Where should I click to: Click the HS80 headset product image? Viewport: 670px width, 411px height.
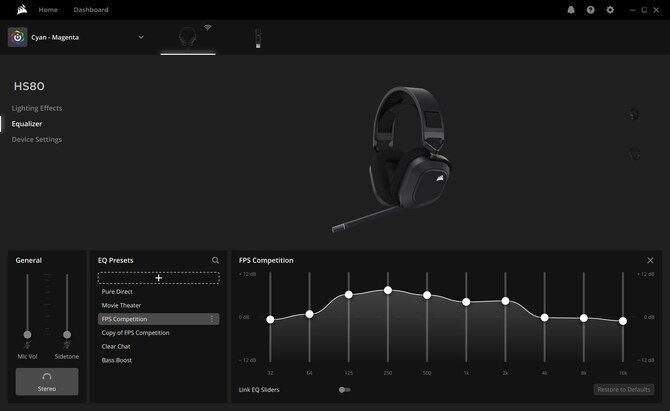pos(393,159)
